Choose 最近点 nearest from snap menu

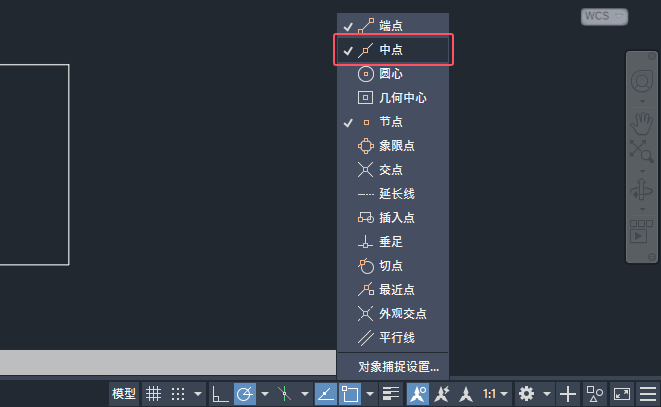392,290
